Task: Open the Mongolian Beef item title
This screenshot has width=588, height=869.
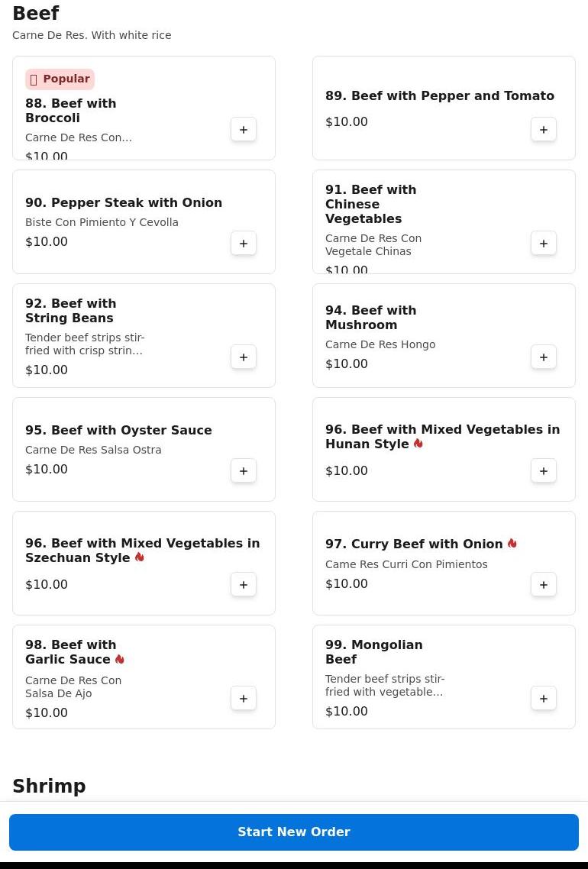Action: 373,652
